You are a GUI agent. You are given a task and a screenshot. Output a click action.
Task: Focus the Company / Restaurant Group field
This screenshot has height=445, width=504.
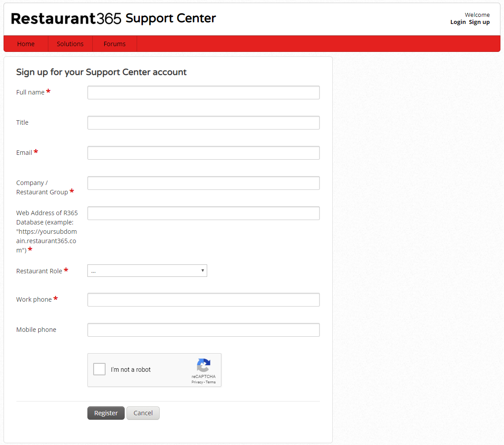204,183
